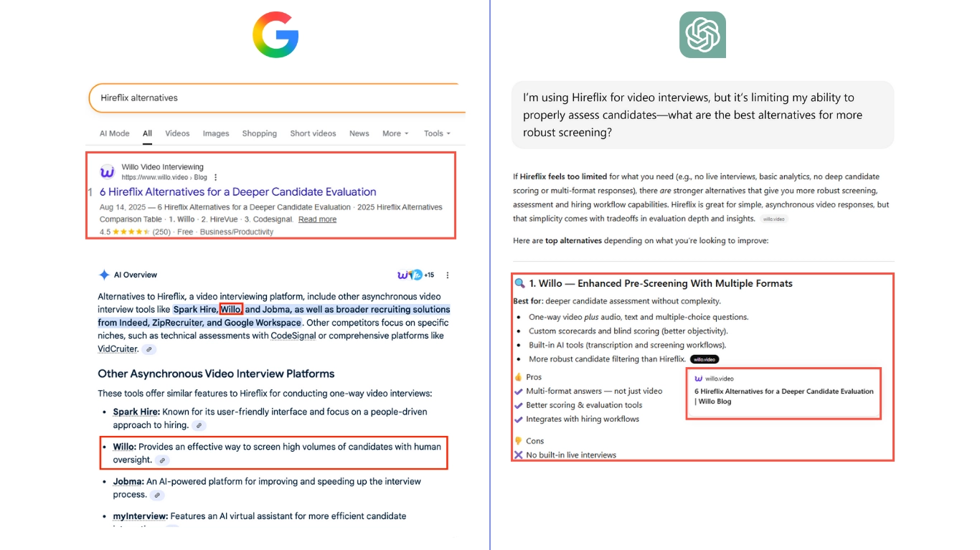Click the Other Asynchronous Video Interview Platforms heading

pyautogui.click(x=216, y=374)
